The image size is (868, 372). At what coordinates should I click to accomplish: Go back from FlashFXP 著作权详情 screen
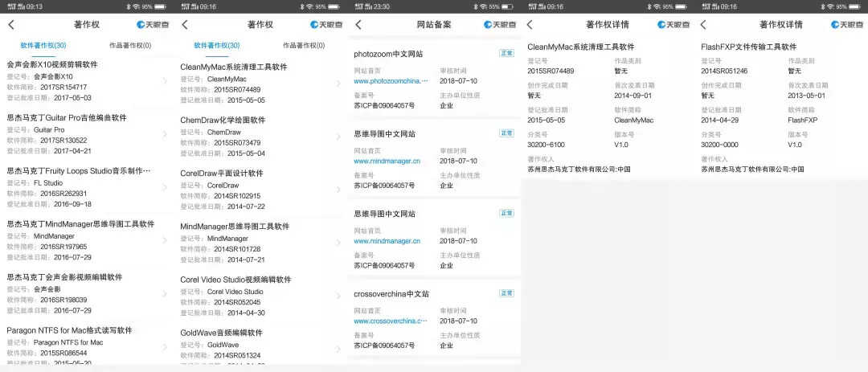[x=703, y=25]
